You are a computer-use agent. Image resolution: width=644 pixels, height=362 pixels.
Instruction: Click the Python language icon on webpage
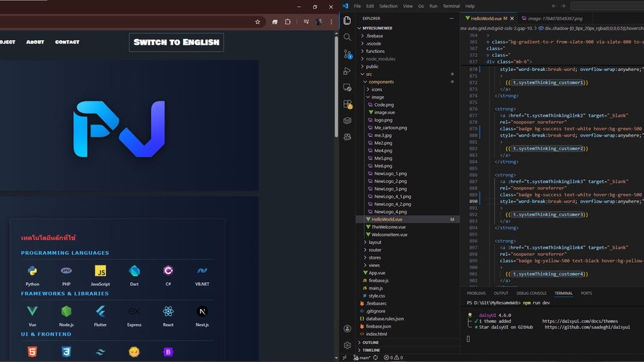(x=32, y=271)
